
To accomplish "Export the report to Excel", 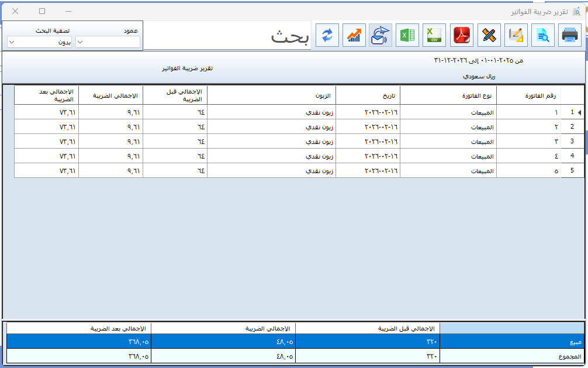I will 407,35.
